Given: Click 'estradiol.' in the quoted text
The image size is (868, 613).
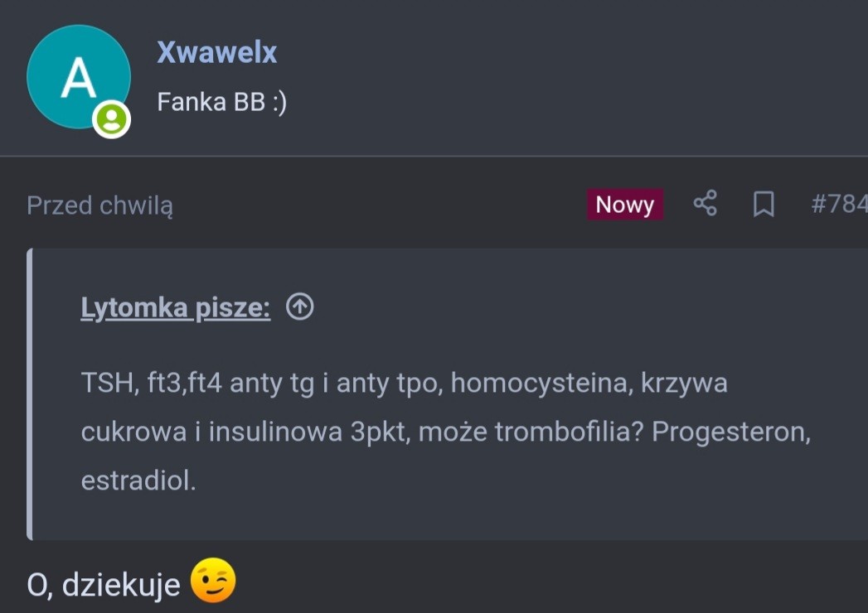Looking at the screenshot, I should coord(138,481).
